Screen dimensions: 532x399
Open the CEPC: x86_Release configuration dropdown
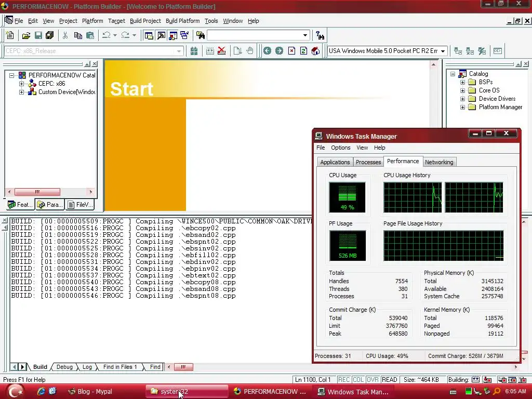coord(179,51)
